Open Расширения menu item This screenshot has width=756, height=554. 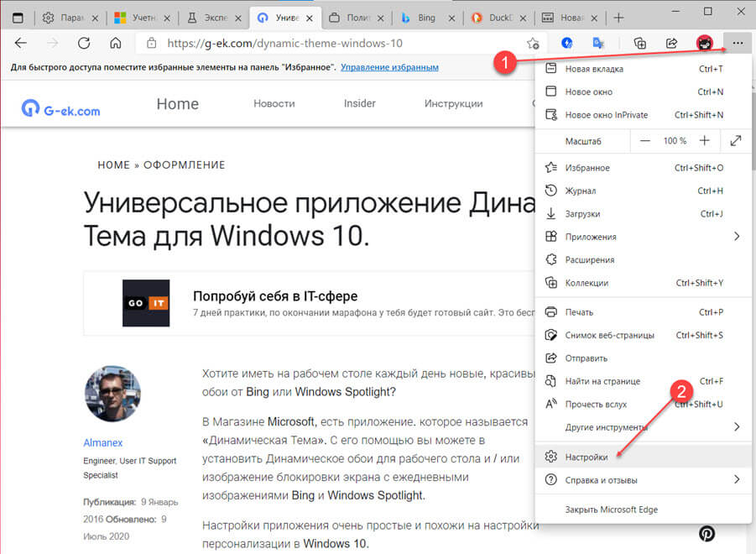(x=644, y=260)
